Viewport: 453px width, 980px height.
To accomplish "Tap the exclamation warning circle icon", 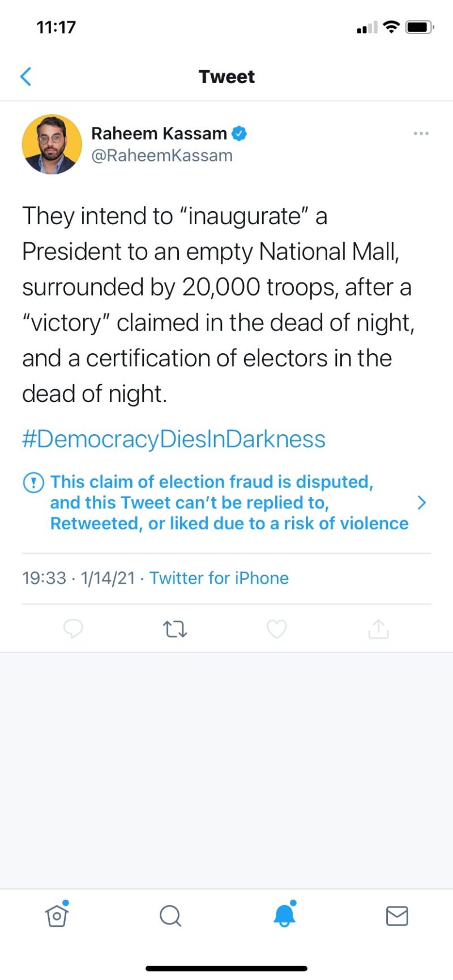I will click(33, 482).
